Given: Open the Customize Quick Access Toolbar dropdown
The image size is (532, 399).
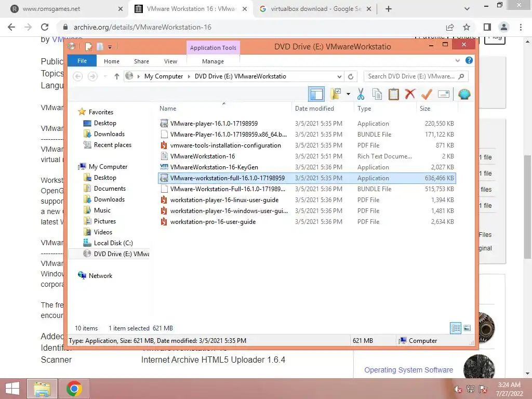Looking at the screenshot, I should pyautogui.click(x=110, y=47).
